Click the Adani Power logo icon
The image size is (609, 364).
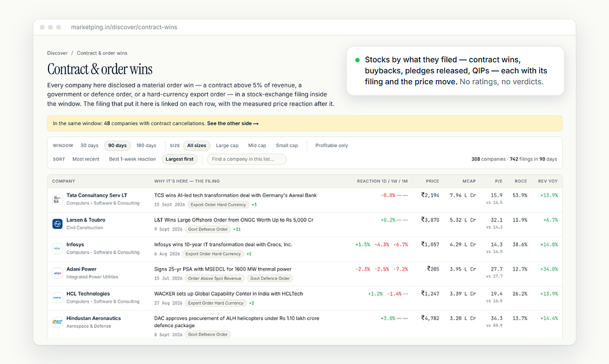(x=57, y=273)
